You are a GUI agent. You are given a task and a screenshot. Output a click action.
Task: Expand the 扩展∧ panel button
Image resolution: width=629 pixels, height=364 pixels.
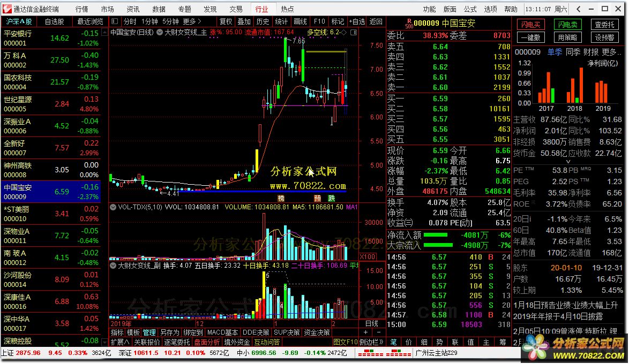[x=120, y=342]
